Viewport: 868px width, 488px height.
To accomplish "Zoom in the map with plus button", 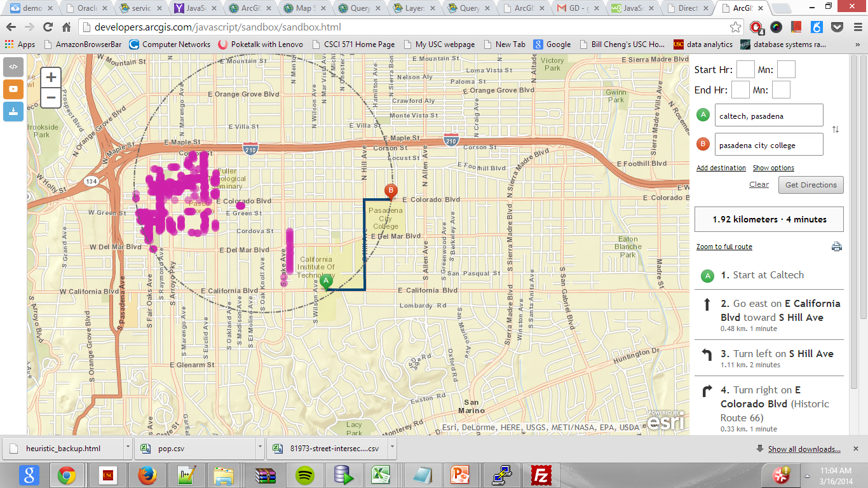I will 51,78.
